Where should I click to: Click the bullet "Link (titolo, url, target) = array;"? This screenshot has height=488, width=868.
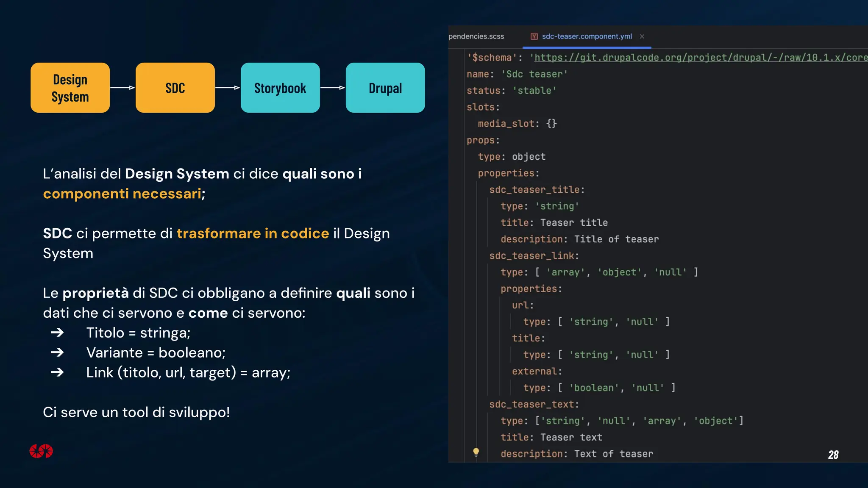point(188,373)
